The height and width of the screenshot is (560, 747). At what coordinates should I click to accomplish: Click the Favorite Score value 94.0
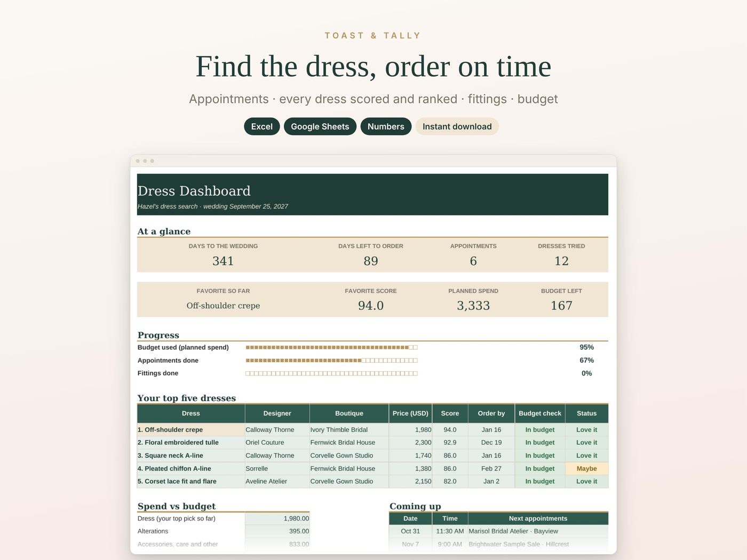pyautogui.click(x=371, y=306)
